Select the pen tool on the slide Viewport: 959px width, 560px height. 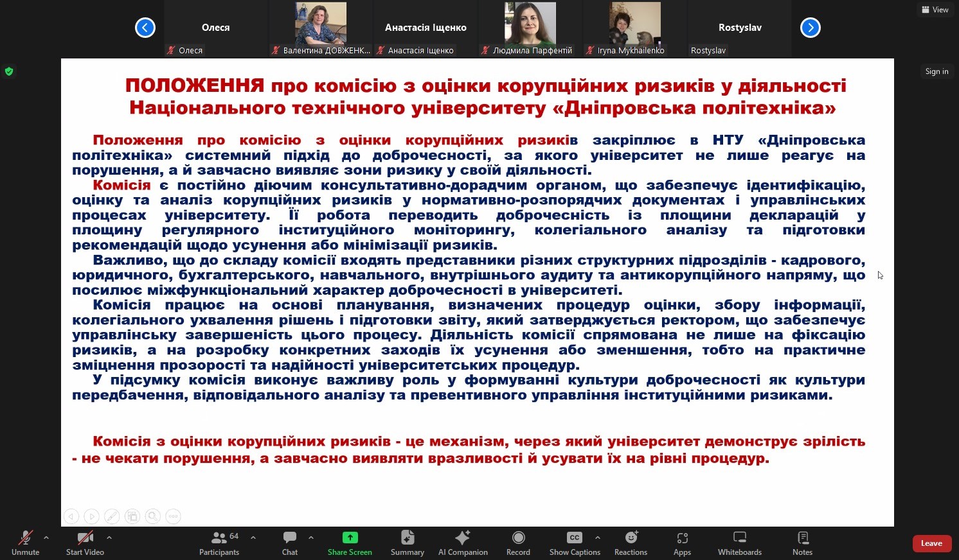point(112,516)
